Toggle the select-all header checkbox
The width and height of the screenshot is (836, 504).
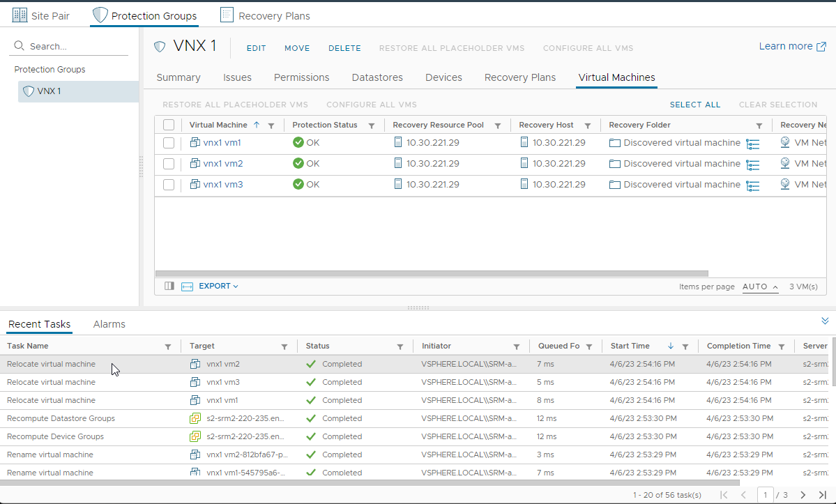[x=169, y=125]
